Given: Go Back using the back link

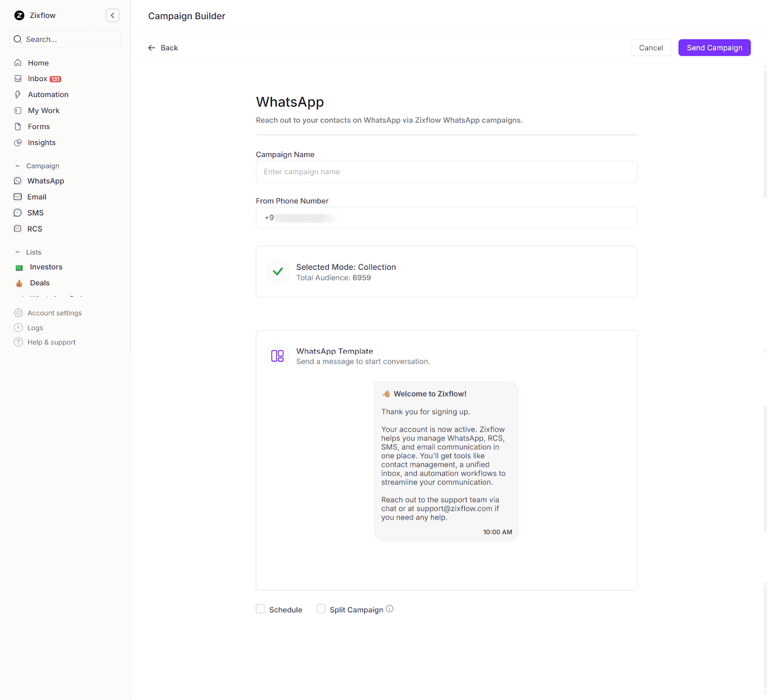Looking at the screenshot, I should (163, 48).
